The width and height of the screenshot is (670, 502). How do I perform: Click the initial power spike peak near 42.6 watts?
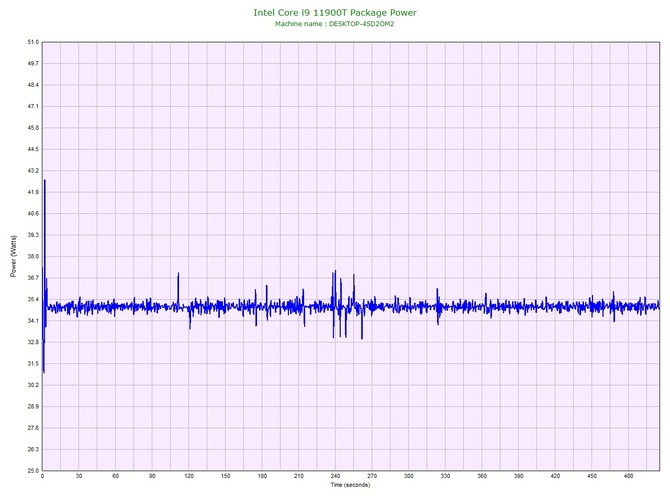(44, 181)
